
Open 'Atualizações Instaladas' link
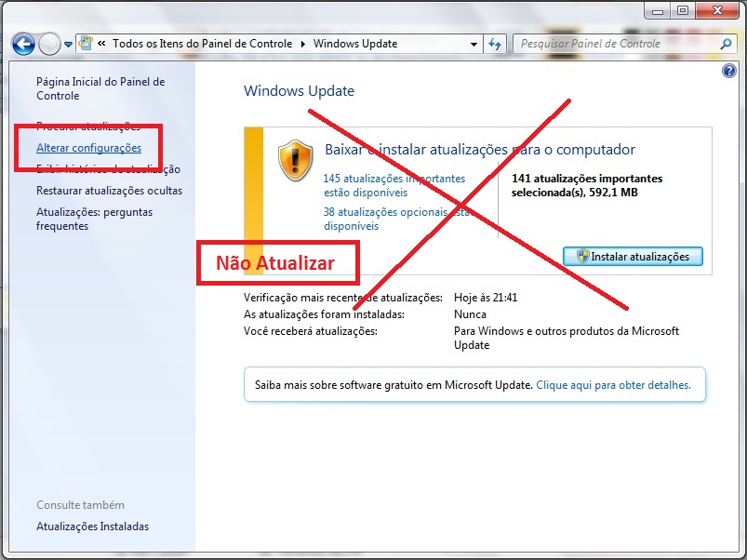tap(92, 527)
